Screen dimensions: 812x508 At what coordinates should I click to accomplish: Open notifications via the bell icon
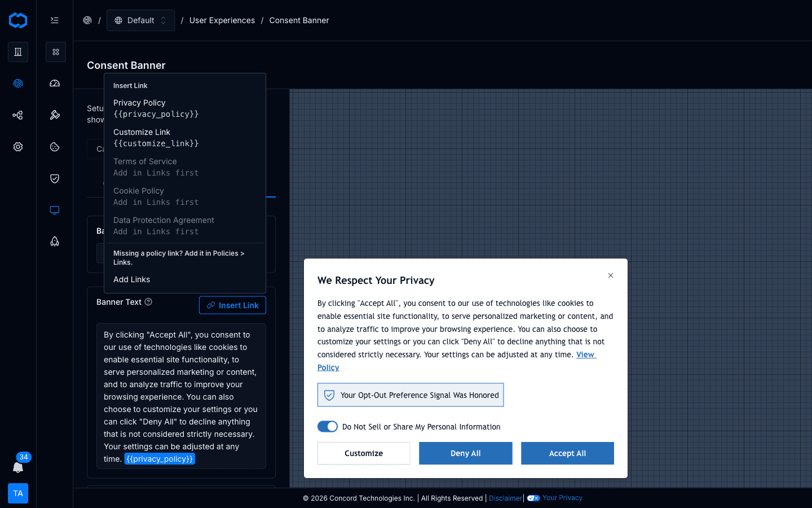17,467
